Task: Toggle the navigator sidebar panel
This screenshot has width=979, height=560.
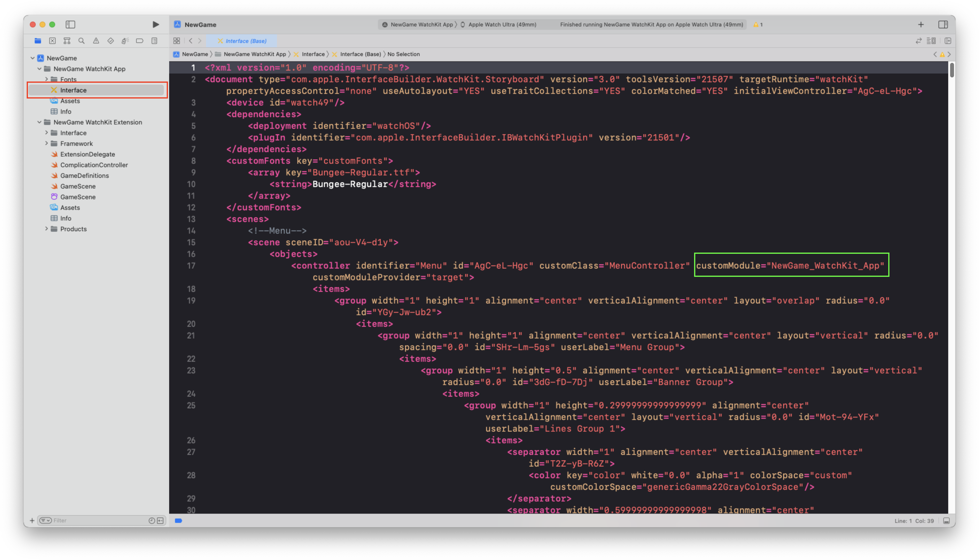Action: (x=70, y=24)
